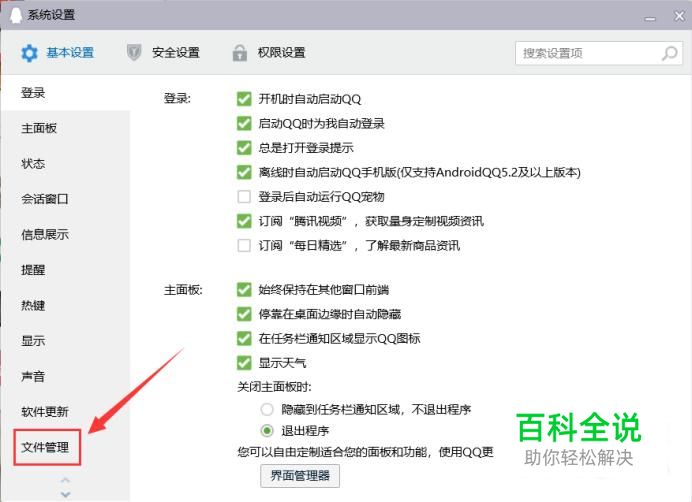The image size is (692, 502).
Task: Select the 退出程序 radio button
Action: pos(267,430)
